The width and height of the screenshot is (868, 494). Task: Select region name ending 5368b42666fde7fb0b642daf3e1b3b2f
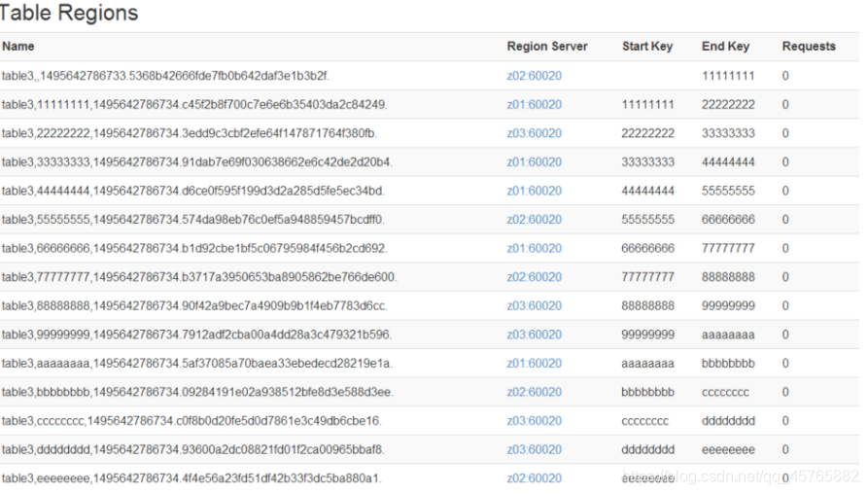[165, 76]
